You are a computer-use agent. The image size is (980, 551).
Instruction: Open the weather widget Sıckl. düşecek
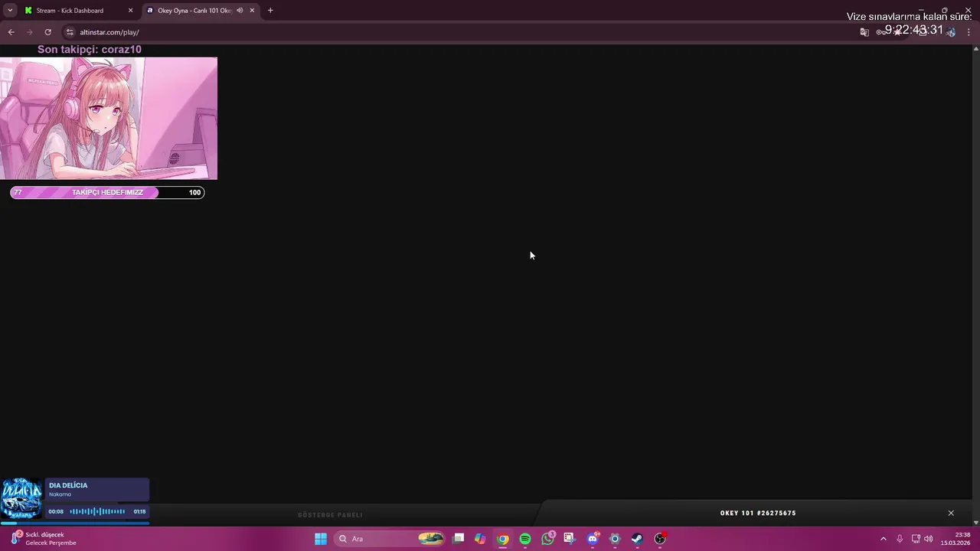click(43, 539)
